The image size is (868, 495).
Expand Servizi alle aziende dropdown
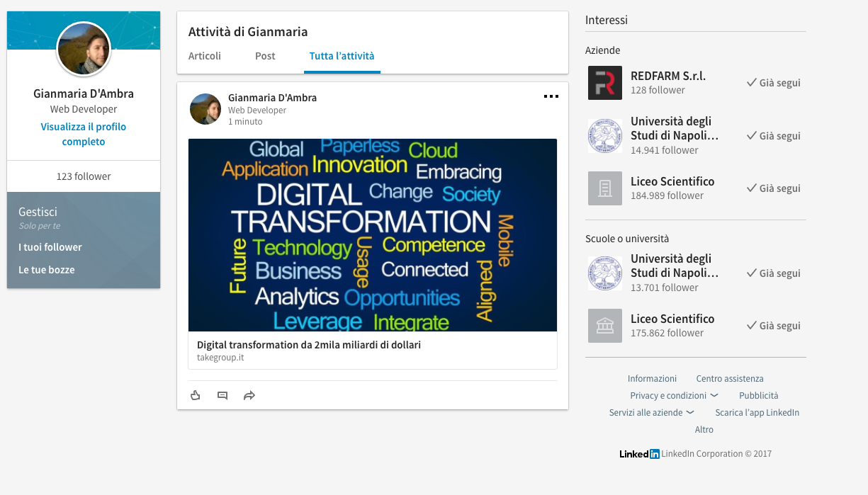pyautogui.click(x=651, y=413)
